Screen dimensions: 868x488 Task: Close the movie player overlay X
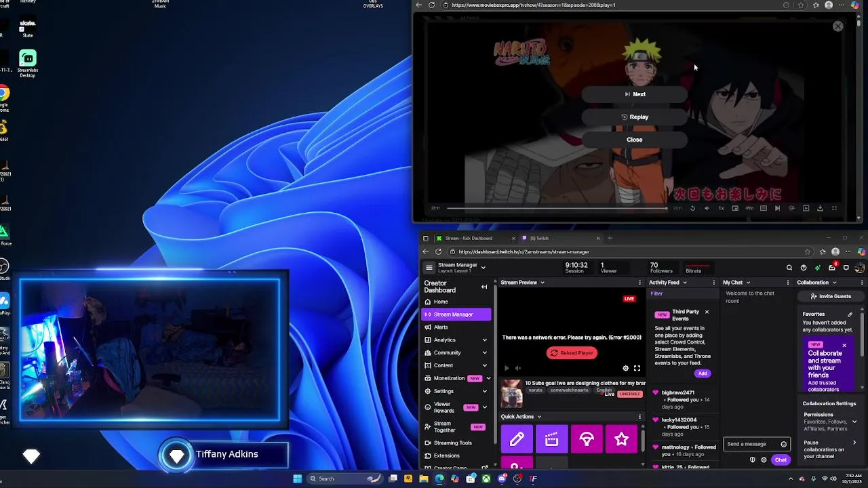coord(838,26)
